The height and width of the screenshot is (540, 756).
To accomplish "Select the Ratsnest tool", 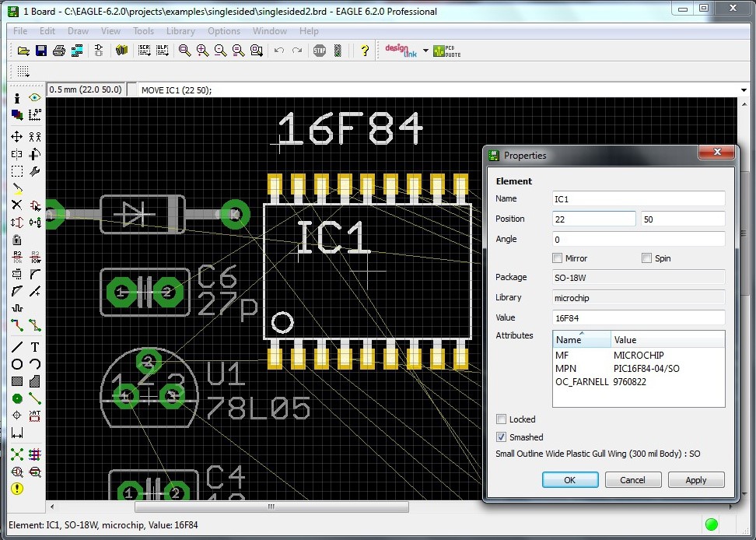I will point(16,454).
